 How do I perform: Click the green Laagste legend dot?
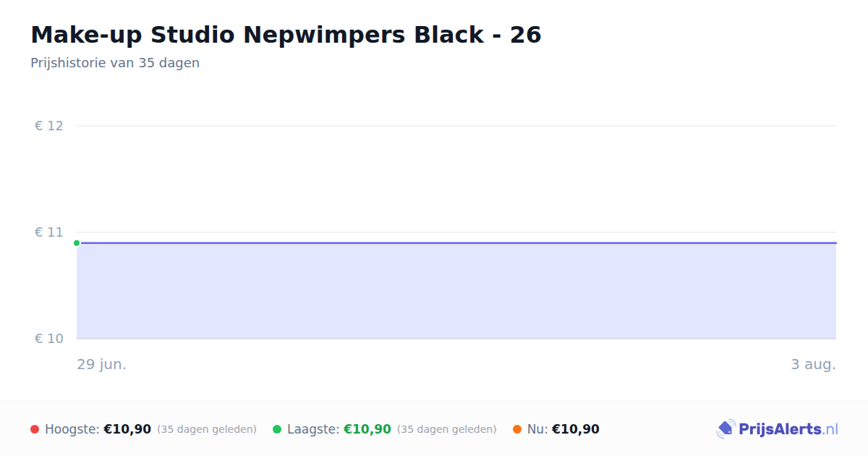click(277, 429)
